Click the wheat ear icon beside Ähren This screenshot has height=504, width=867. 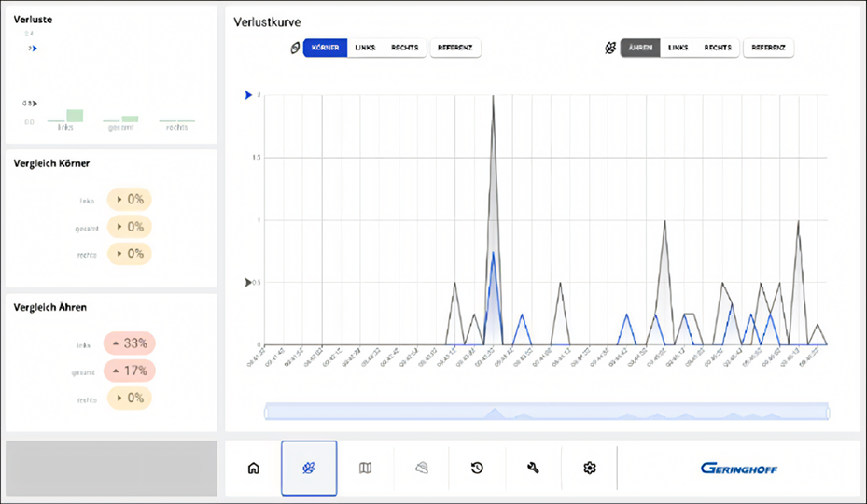pos(610,48)
